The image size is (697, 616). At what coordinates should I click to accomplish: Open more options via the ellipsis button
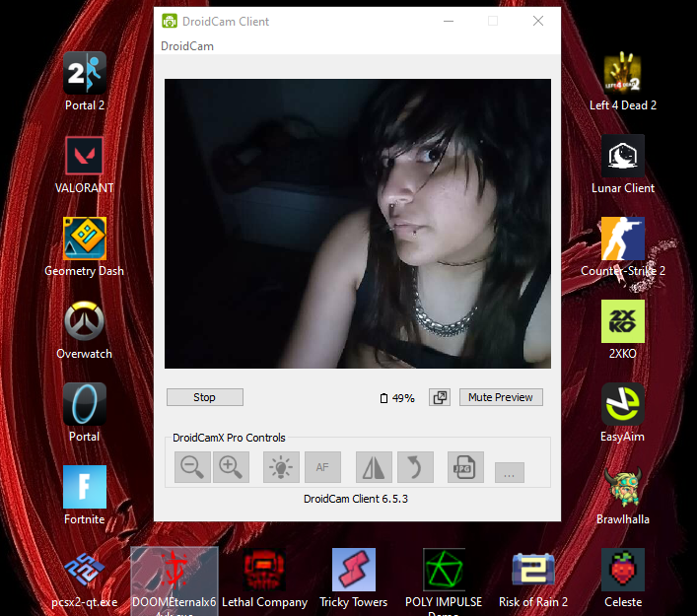pos(510,472)
